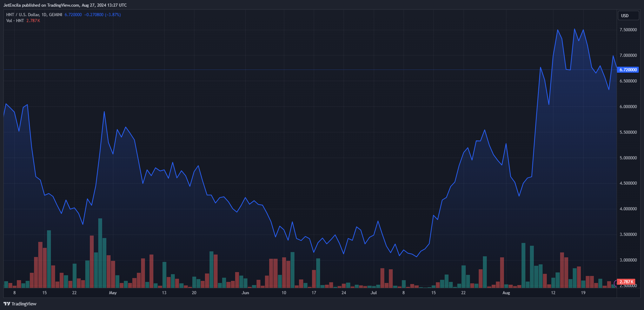The image size is (644, 310).
Task: Click the USD currency button
Action: 629,15
